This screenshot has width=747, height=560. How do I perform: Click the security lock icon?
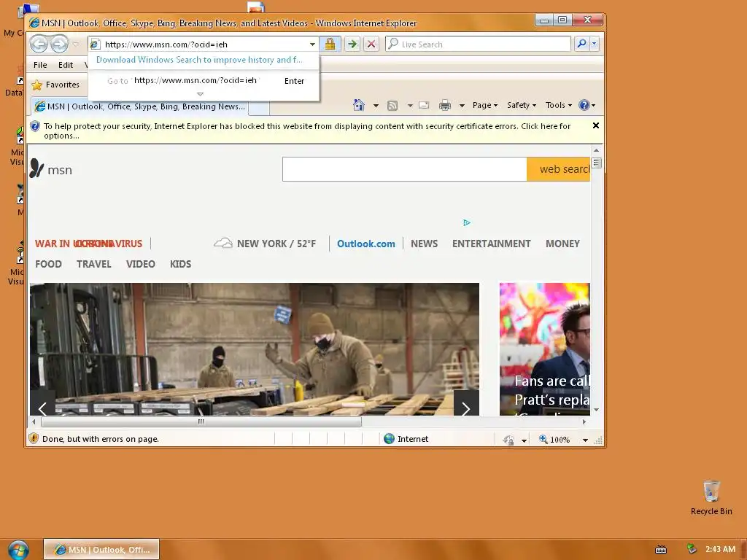coord(330,44)
